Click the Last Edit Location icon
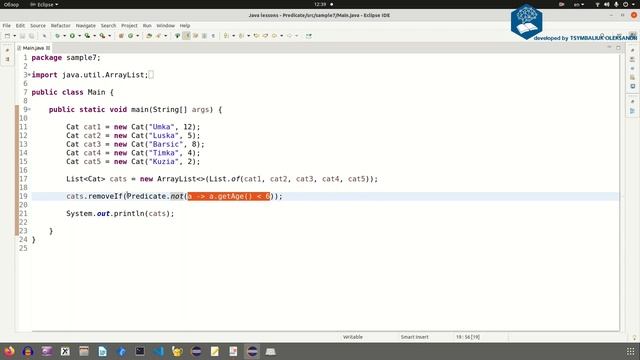The width and height of the screenshot is (640, 360). click(256, 36)
